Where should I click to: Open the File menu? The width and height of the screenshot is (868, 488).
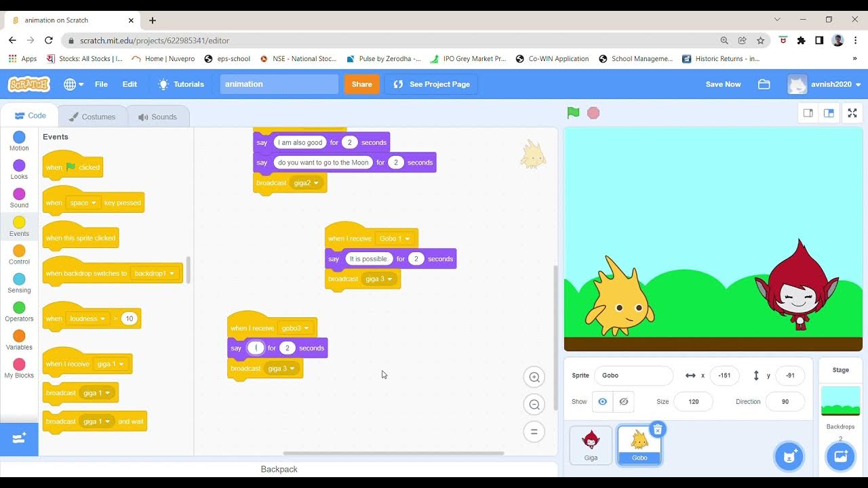pyautogui.click(x=101, y=84)
